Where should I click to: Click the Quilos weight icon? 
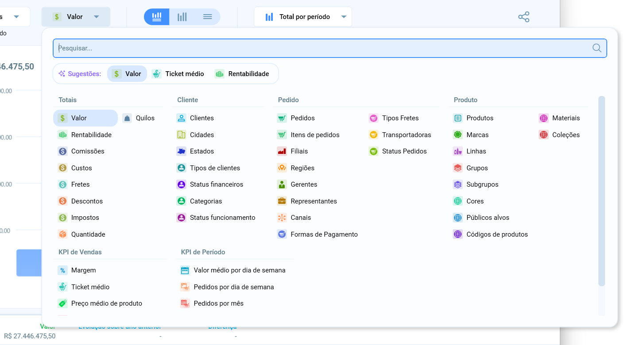(127, 118)
